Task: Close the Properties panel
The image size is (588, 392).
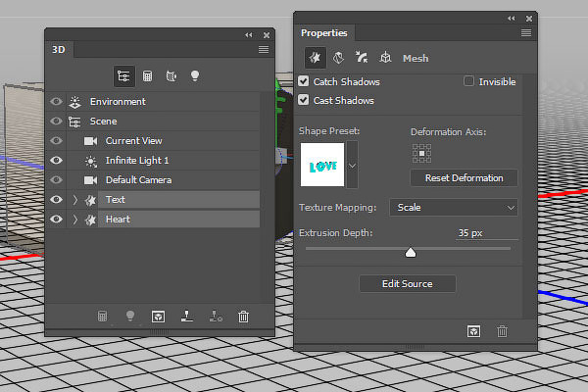Action: tap(529, 19)
